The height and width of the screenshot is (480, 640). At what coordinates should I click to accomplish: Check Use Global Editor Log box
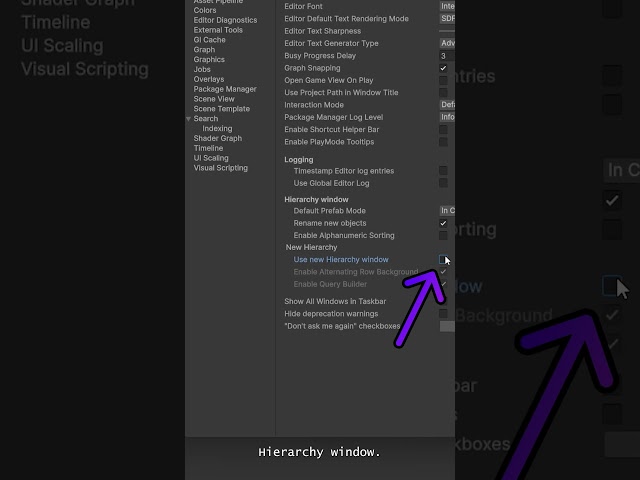click(x=443, y=183)
